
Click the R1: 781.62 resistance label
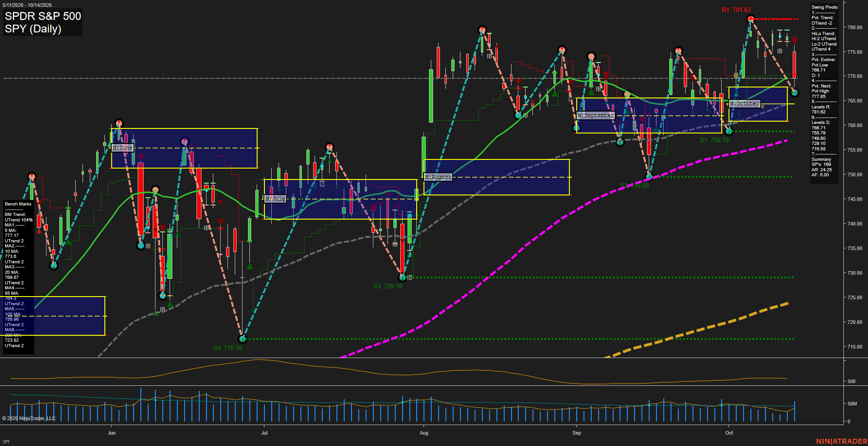click(736, 10)
